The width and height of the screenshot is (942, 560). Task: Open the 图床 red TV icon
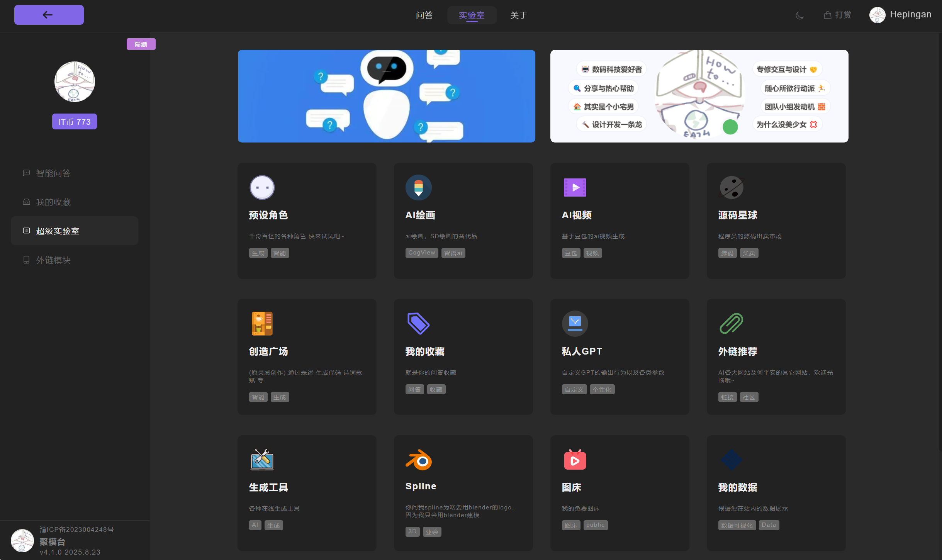tap(575, 460)
